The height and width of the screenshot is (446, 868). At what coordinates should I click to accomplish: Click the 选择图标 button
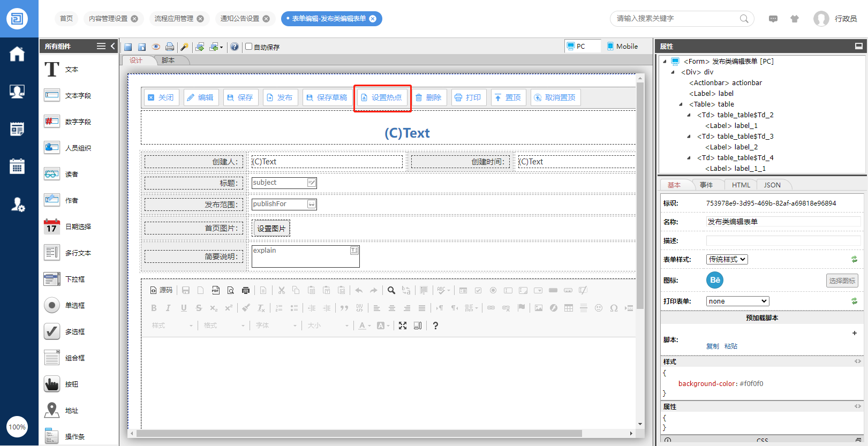pyautogui.click(x=842, y=281)
